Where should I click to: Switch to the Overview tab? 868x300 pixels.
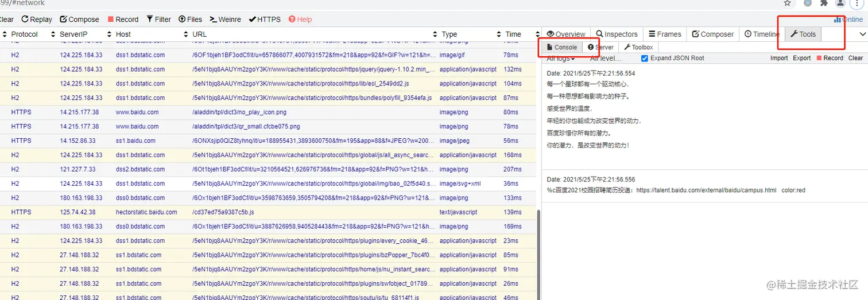point(566,34)
